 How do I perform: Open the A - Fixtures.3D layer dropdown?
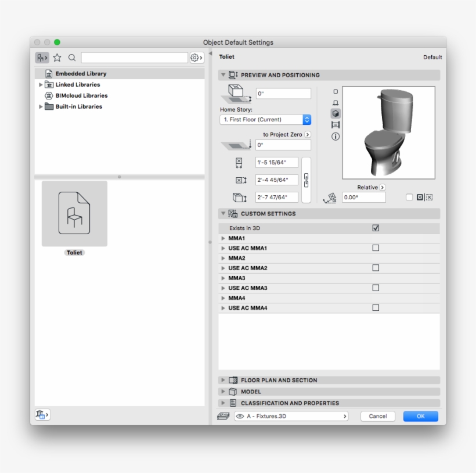click(x=291, y=416)
